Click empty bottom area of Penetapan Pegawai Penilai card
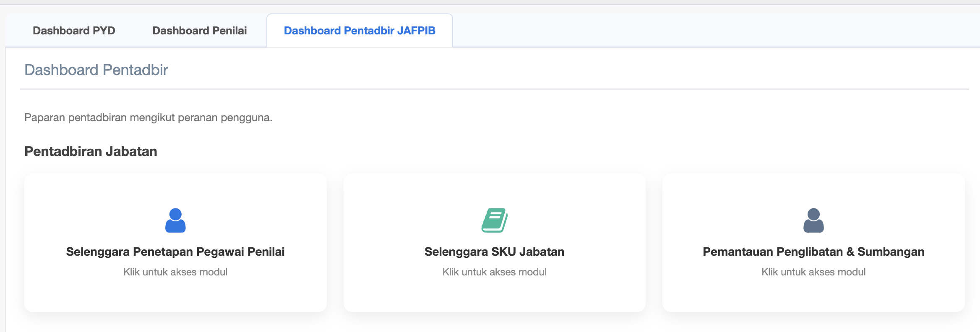Screen dimensions: 980x332 click(175, 297)
